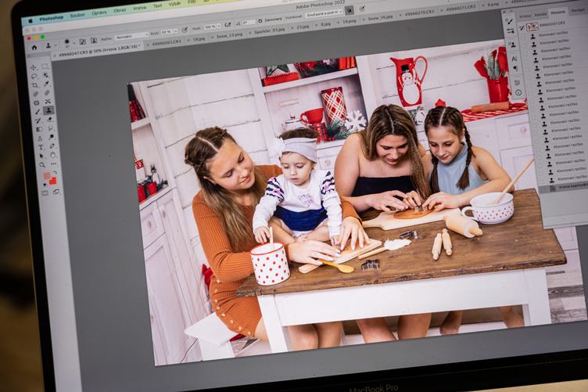Open the Apple menu
Screen dimensions: 588x392
pos(30,21)
